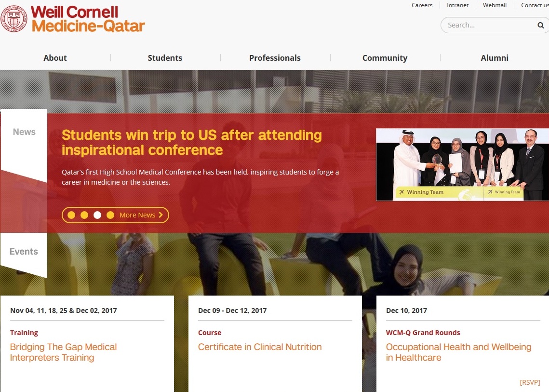Select the fourth news carousel dot

point(110,215)
